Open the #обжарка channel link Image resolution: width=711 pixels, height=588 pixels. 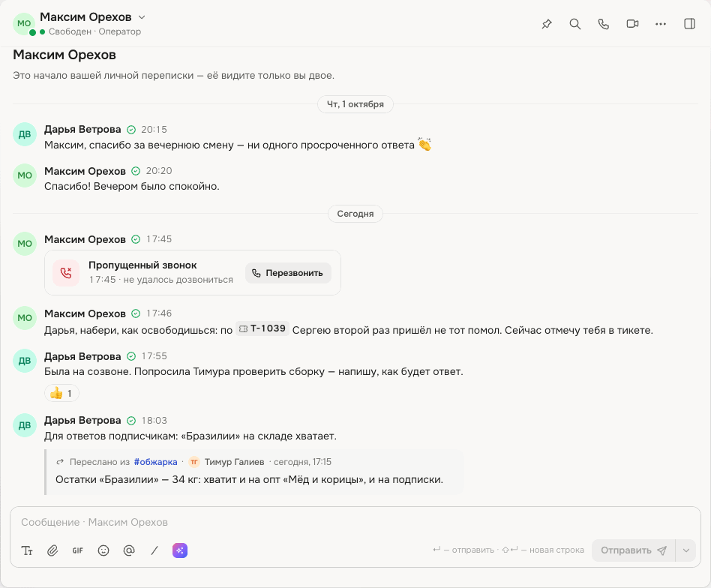point(155,462)
